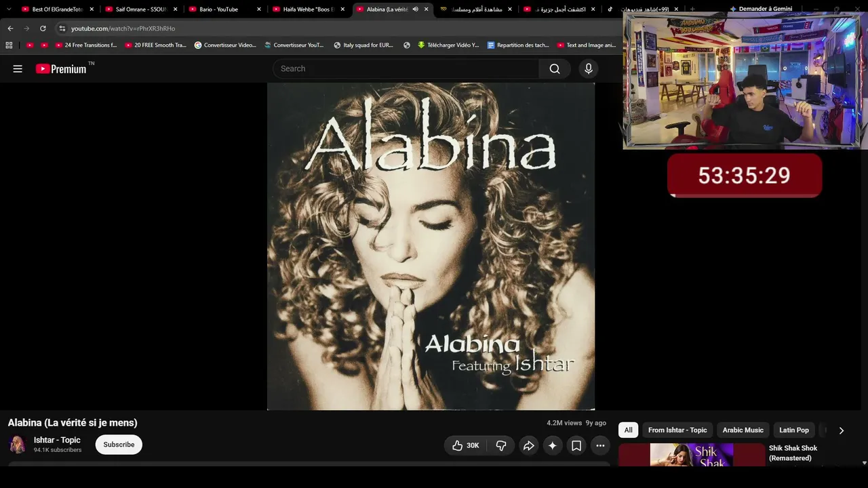Reload the current page

pyautogui.click(x=43, y=28)
